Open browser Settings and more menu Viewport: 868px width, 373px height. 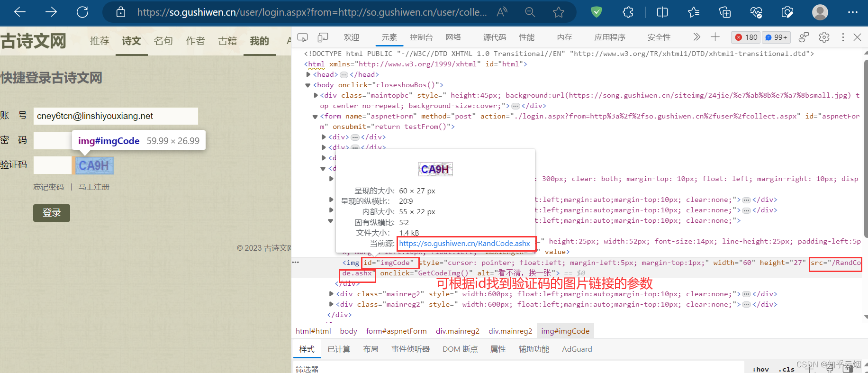click(x=853, y=12)
